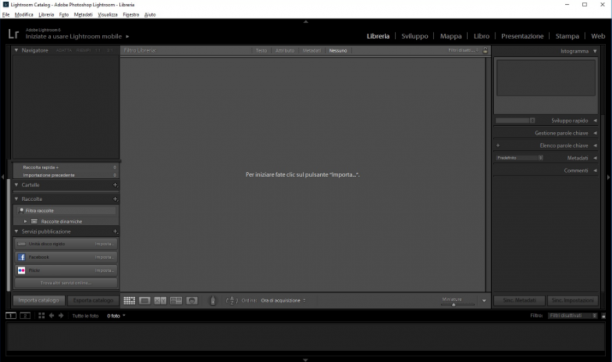The width and height of the screenshot is (612, 362).
Task: Toggle sort direction a-z icon
Action: (x=231, y=300)
